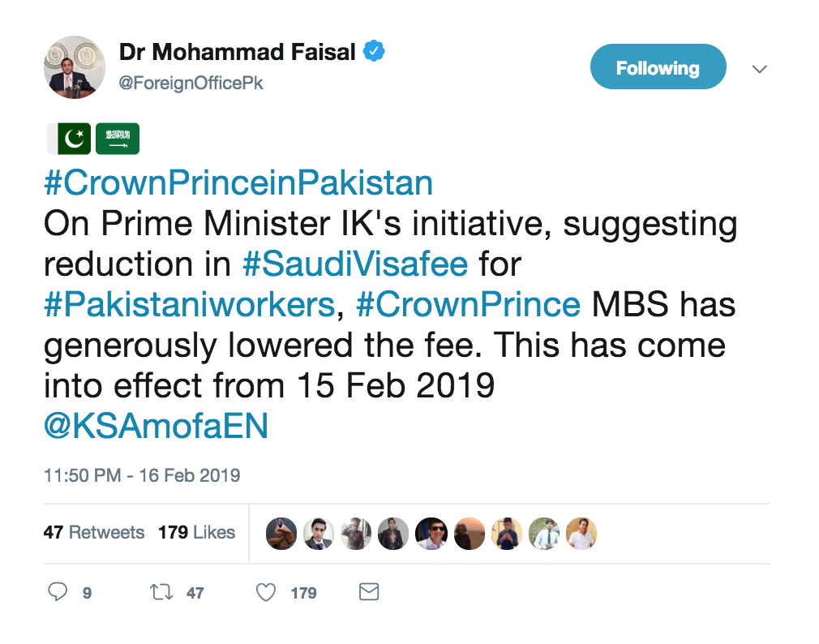Viewport: 819px width, 644px height.
Task: Click the @ForeignOfficePk handle
Action: click(191, 83)
